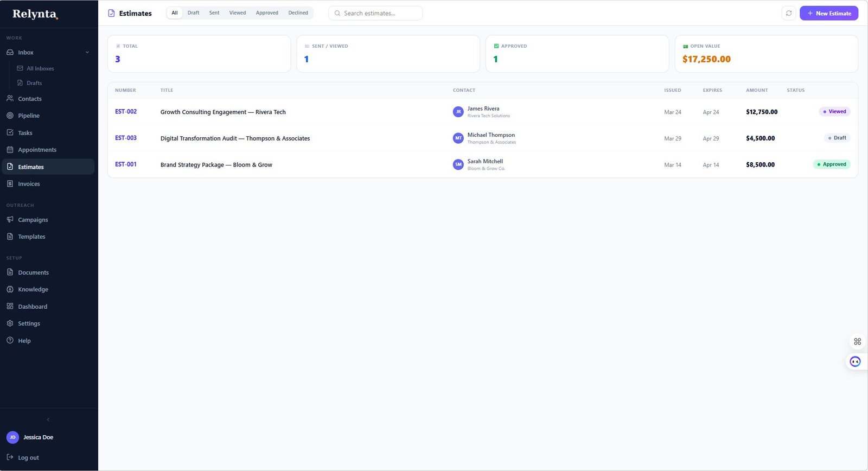Switch to the Draft filter tab
The image size is (868, 471).
click(193, 13)
